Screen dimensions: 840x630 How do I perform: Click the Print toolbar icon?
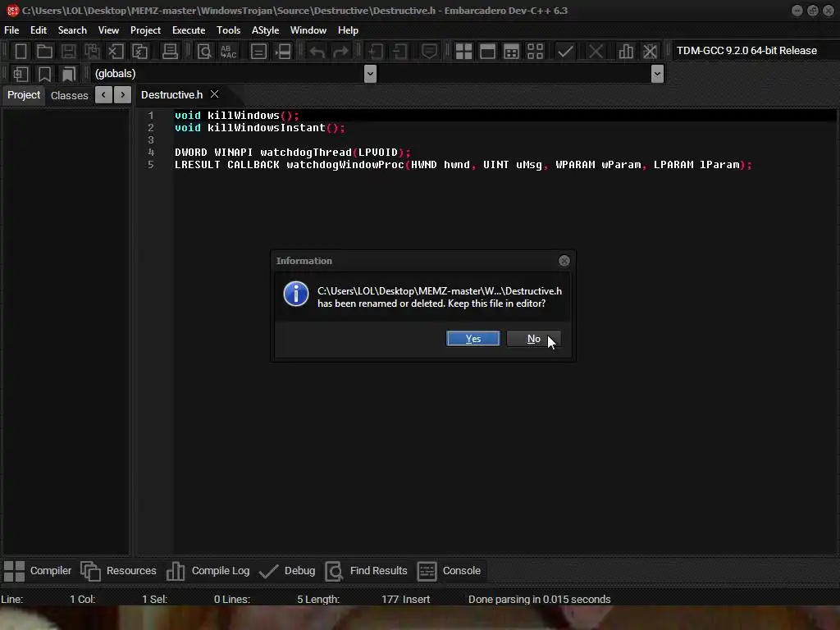[x=170, y=52]
